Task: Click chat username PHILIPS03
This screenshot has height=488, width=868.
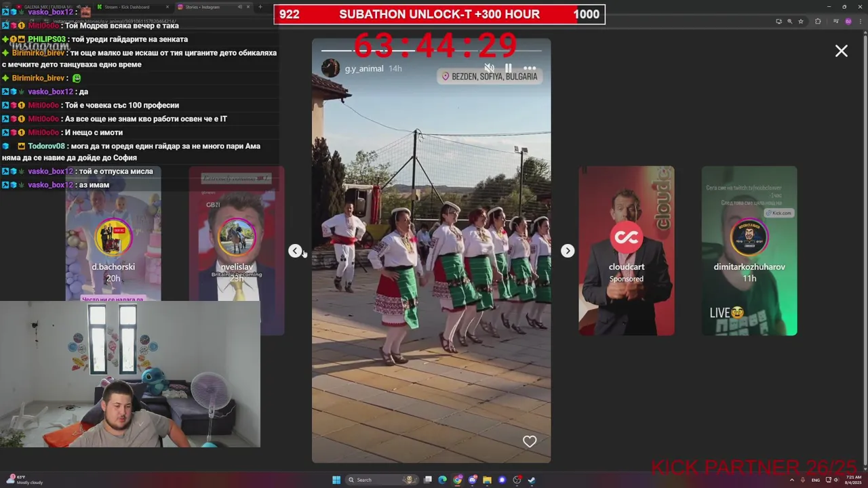Action: tap(47, 39)
